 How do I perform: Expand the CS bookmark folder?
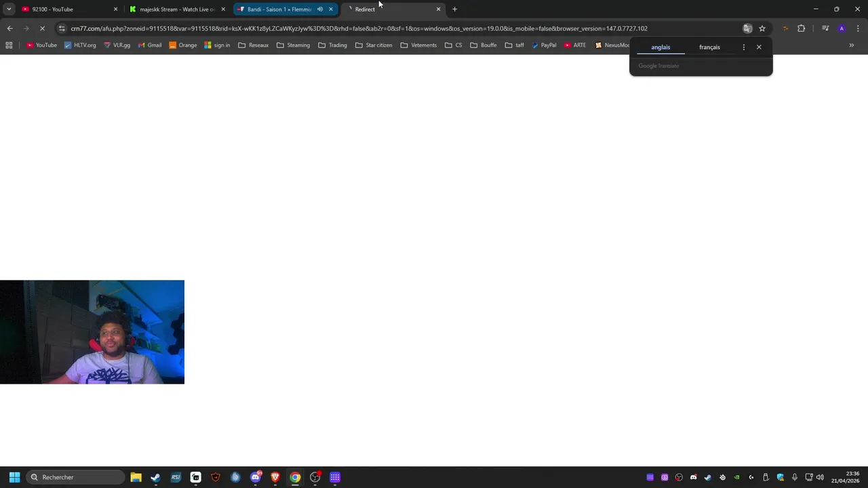[x=454, y=45]
